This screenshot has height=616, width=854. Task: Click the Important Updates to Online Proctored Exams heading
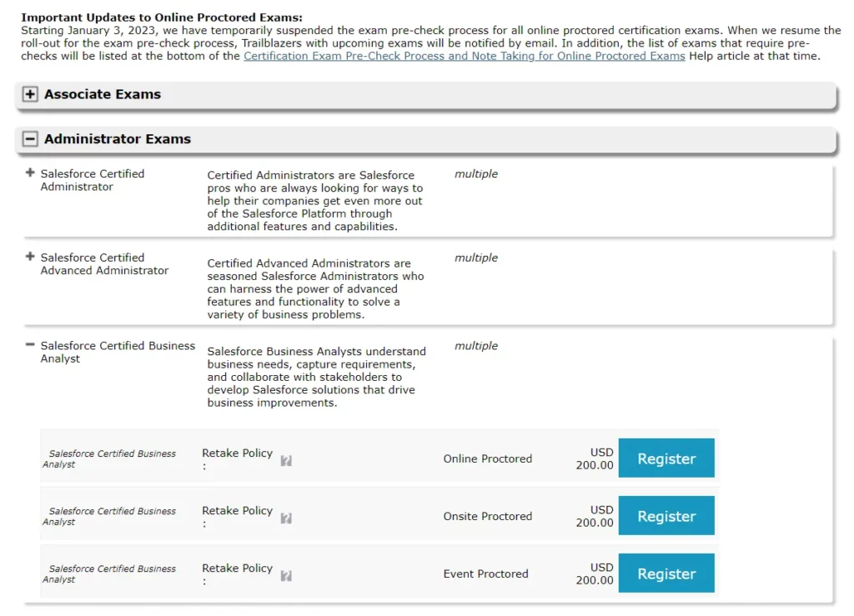pyautogui.click(x=162, y=18)
